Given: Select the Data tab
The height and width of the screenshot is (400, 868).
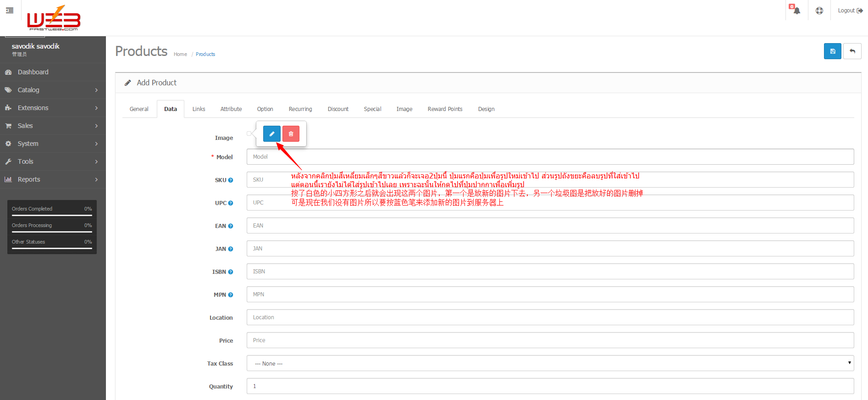Looking at the screenshot, I should coord(171,109).
